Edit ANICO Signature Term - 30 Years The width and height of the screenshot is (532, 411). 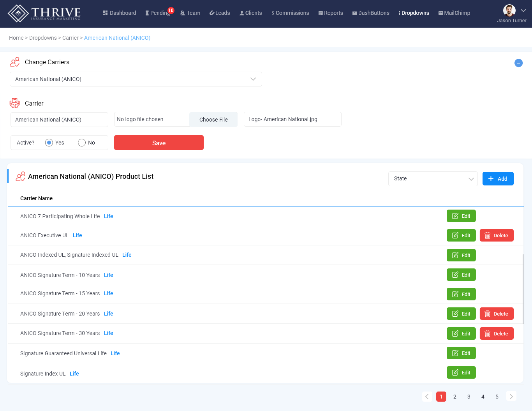pyautogui.click(x=461, y=333)
